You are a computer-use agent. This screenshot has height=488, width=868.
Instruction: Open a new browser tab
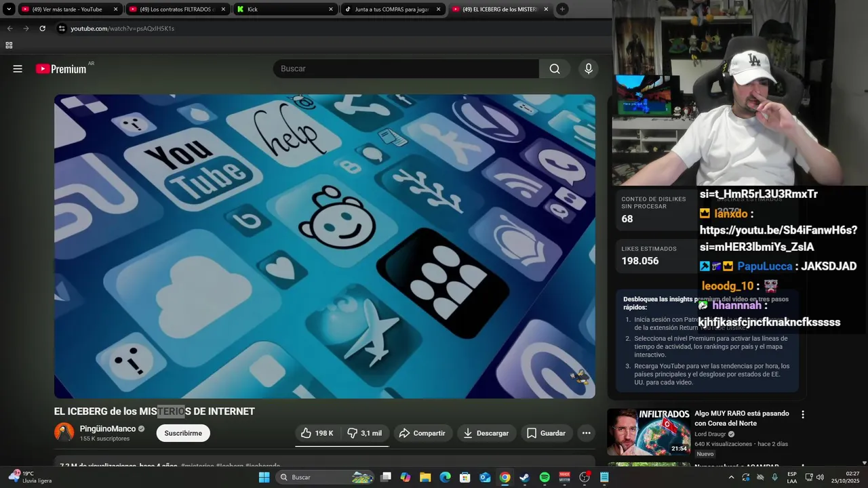562,9
